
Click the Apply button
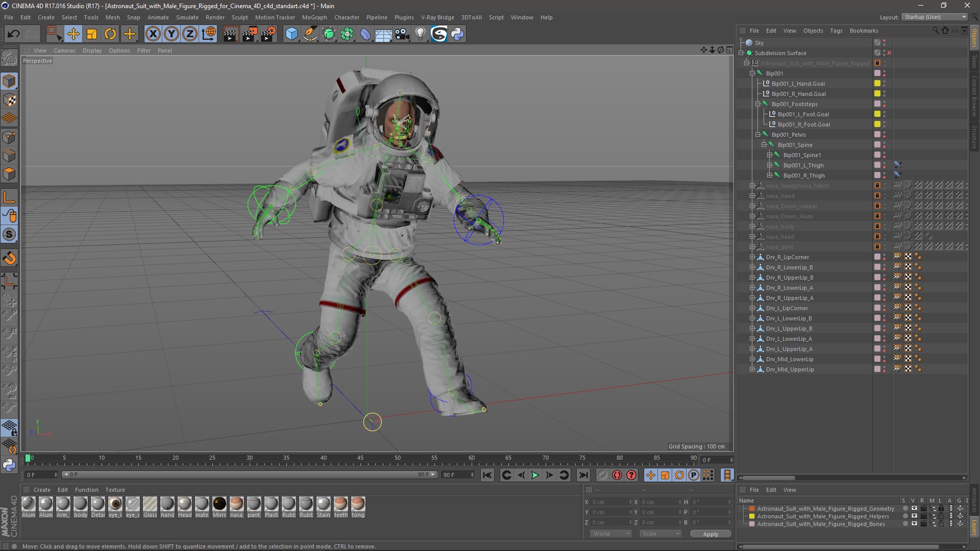pos(710,534)
